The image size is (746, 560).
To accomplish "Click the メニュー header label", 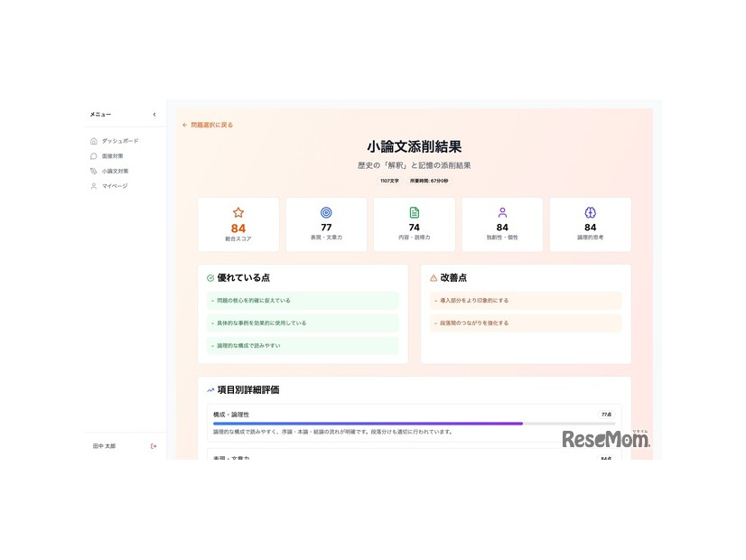I will pos(100,114).
